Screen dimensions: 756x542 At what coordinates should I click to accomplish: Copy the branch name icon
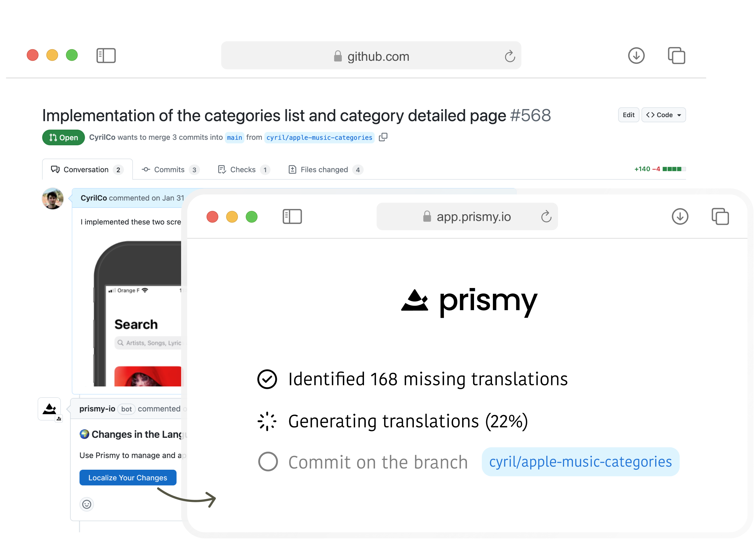[383, 137]
